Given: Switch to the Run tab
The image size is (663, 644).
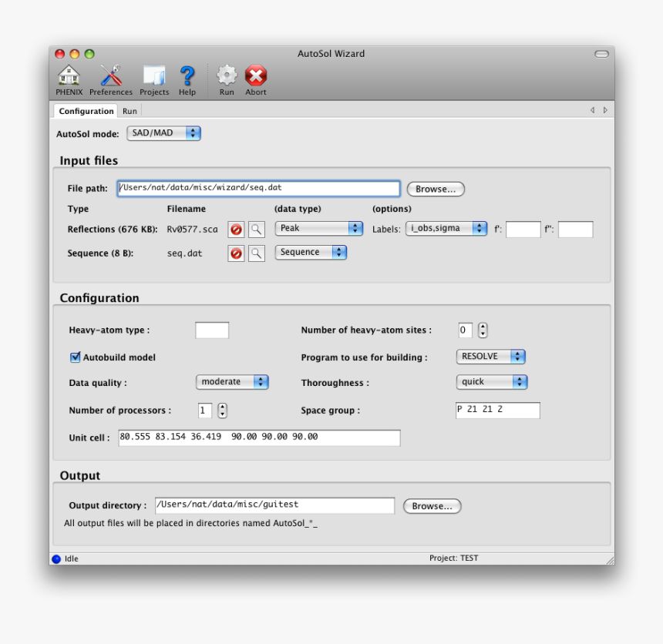Looking at the screenshot, I should (x=130, y=111).
